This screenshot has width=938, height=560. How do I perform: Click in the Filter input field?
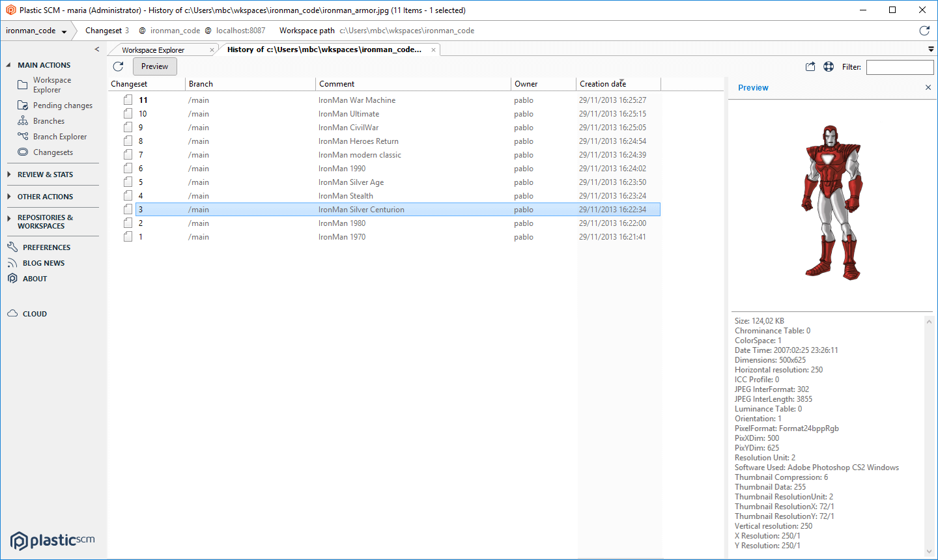point(900,67)
